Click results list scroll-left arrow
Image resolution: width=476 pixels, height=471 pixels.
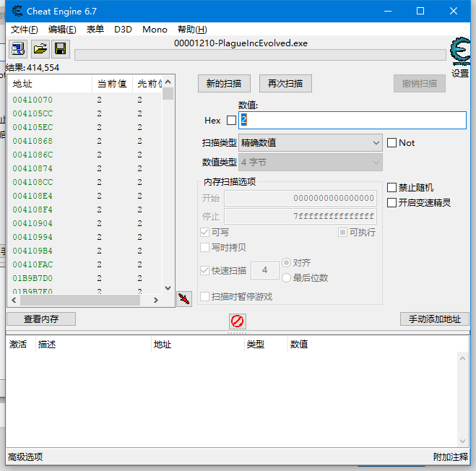click(14, 300)
